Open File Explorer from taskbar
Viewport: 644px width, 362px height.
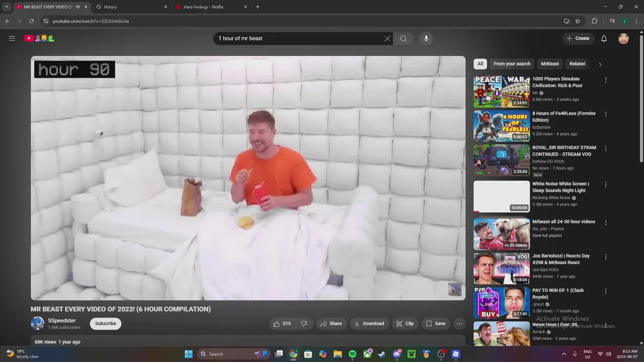click(x=338, y=354)
